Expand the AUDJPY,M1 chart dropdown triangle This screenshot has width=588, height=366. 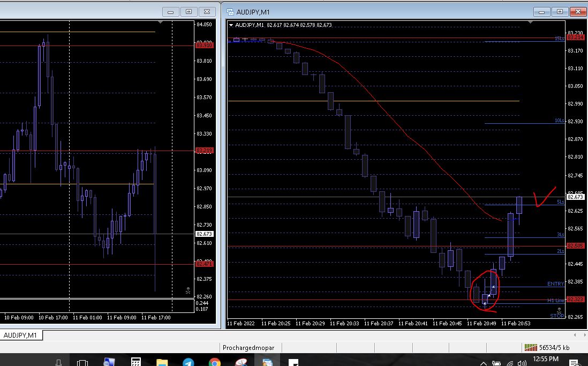point(231,25)
